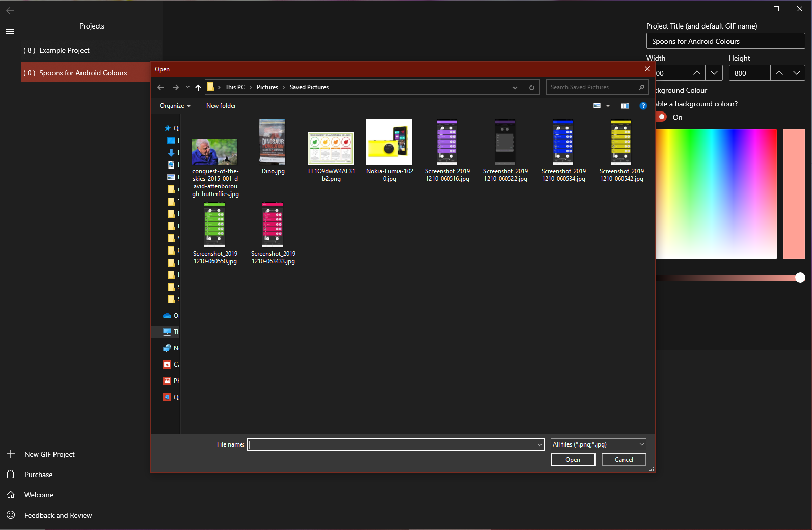Open the file type filter dropdown
Image resolution: width=812 pixels, height=530 pixels.
point(599,444)
